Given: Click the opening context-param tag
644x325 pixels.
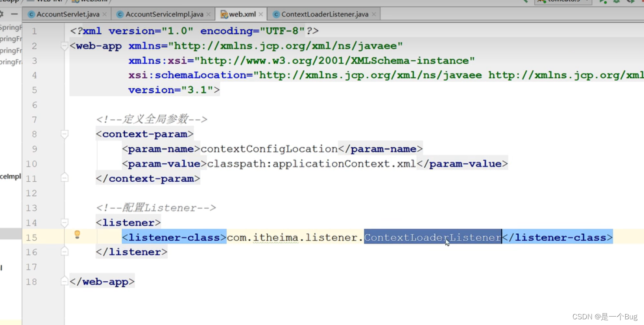Looking at the screenshot, I should click(x=145, y=134).
